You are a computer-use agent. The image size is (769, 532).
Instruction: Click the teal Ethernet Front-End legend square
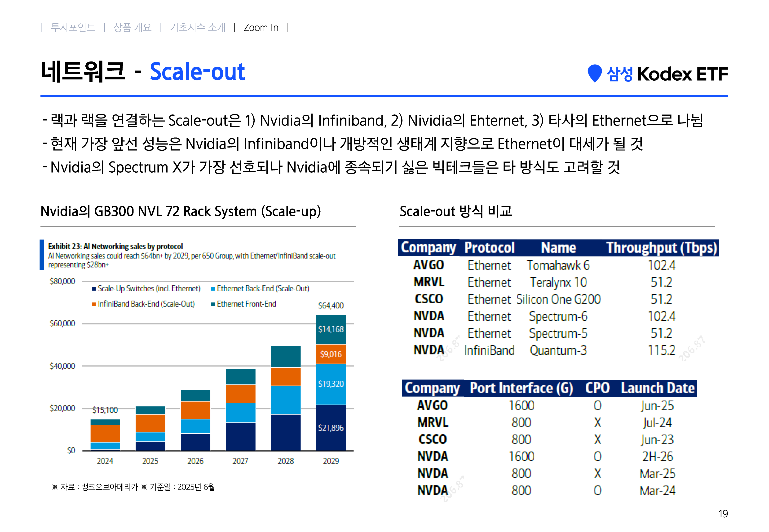coord(213,304)
